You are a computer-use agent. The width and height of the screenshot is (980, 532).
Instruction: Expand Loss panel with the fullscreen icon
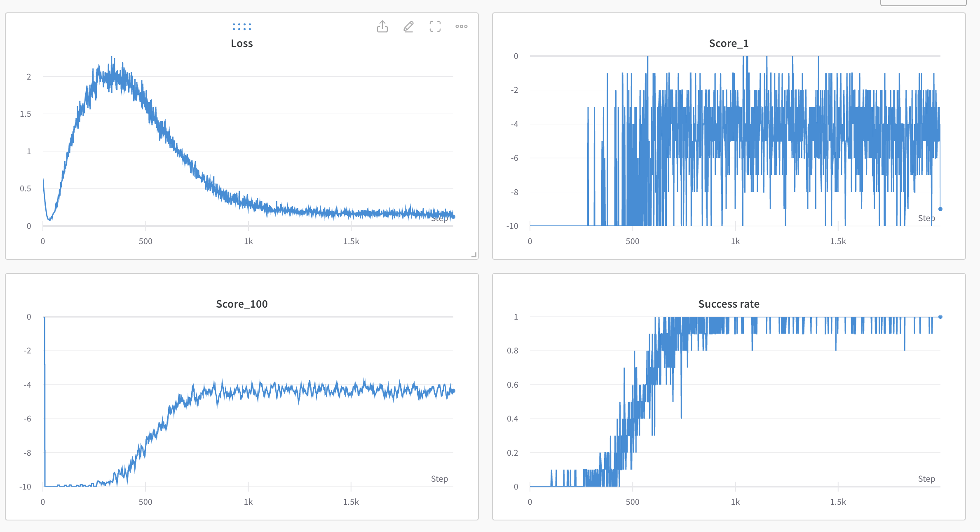pos(435,26)
